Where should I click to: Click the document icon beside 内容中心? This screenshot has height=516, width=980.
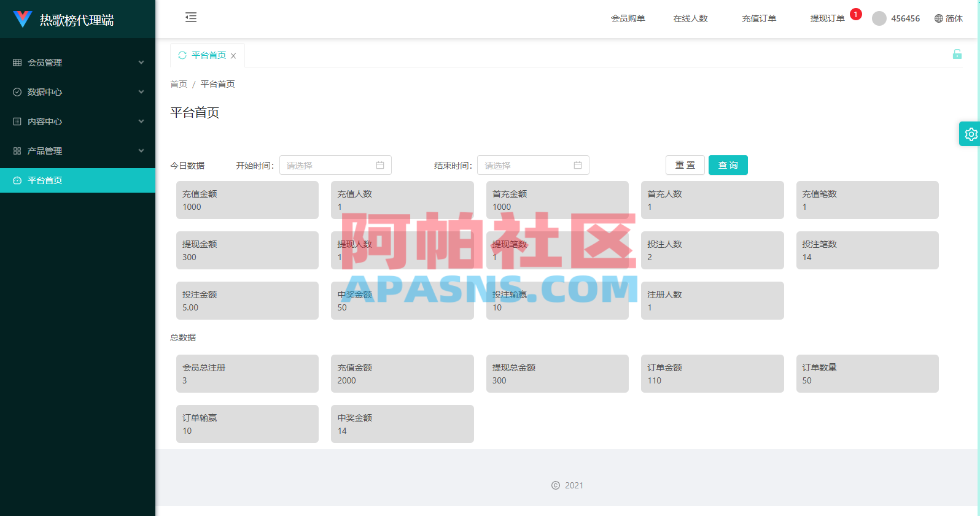17,121
